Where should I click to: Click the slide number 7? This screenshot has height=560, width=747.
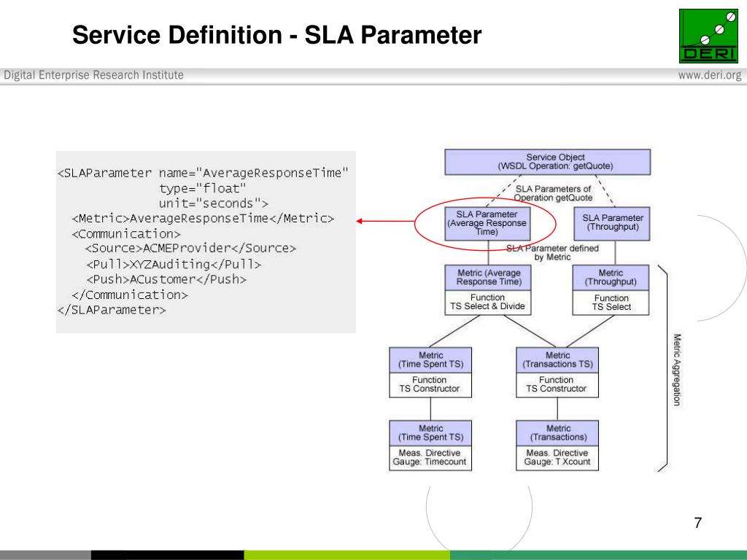tap(698, 522)
